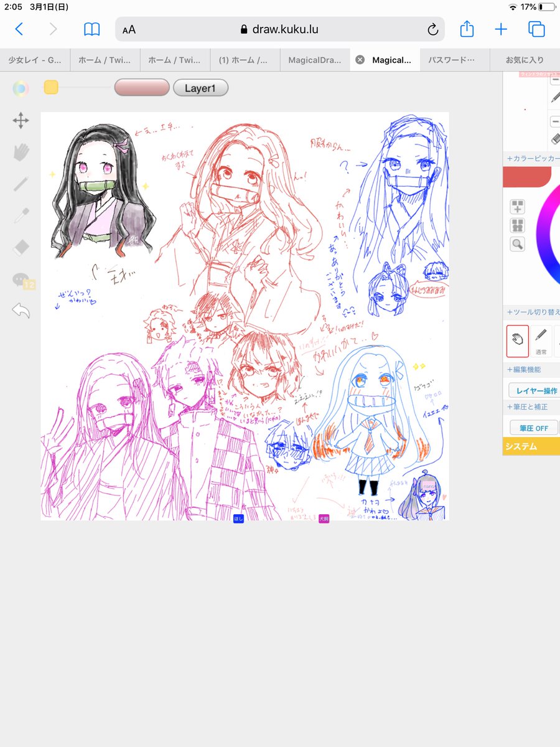The height and width of the screenshot is (747, 560).
Task: Close the active Magical... tab
Action: pos(360,60)
